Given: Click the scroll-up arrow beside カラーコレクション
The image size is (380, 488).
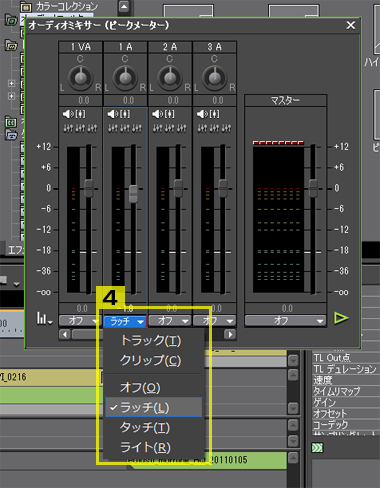Looking at the screenshot, I should (124, 6).
